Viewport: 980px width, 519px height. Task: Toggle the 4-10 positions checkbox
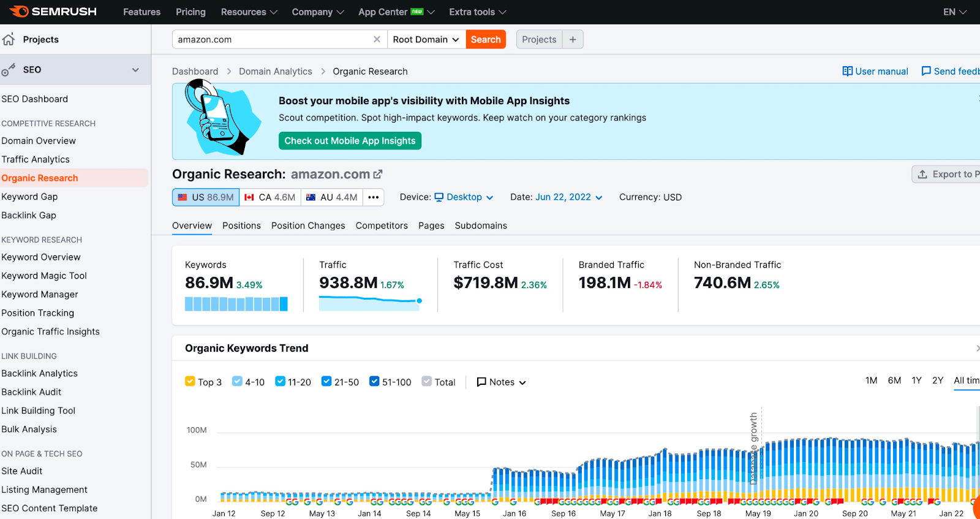pos(237,381)
